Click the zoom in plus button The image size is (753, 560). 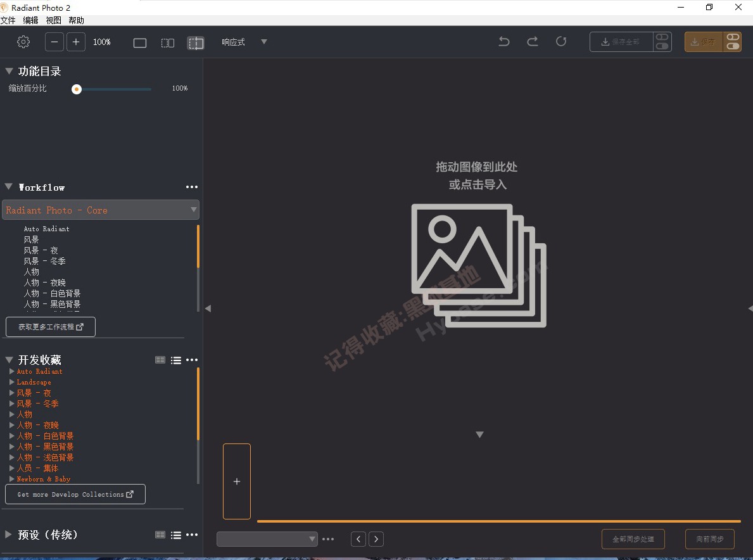pyautogui.click(x=76, y=42)
